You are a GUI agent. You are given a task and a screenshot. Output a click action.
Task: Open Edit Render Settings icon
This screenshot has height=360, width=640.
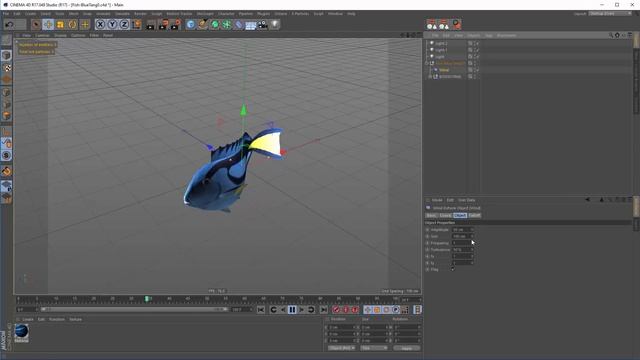[176, 24]
